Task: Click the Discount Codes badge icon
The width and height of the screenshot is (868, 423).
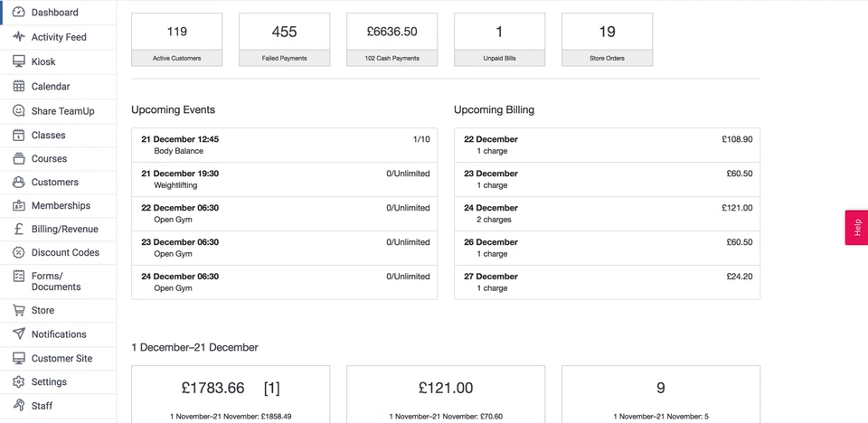Action: pos(19,253)
